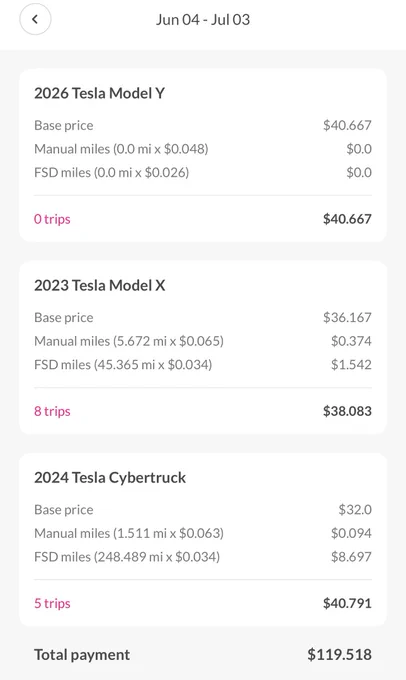Tap Cybertruck manual miles 1.511 mi row

[203, 533]
